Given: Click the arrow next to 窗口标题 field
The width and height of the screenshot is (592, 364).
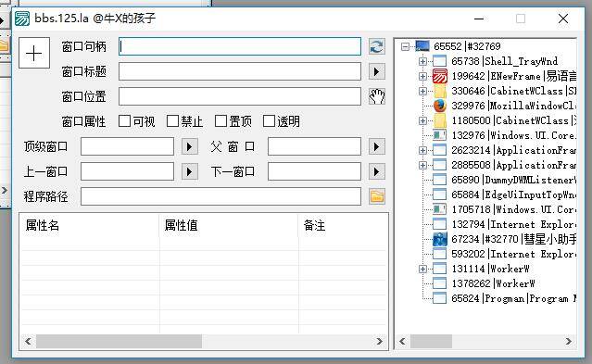Looking at the screenshot, I should pyautogui.click(x=377, y=71).
